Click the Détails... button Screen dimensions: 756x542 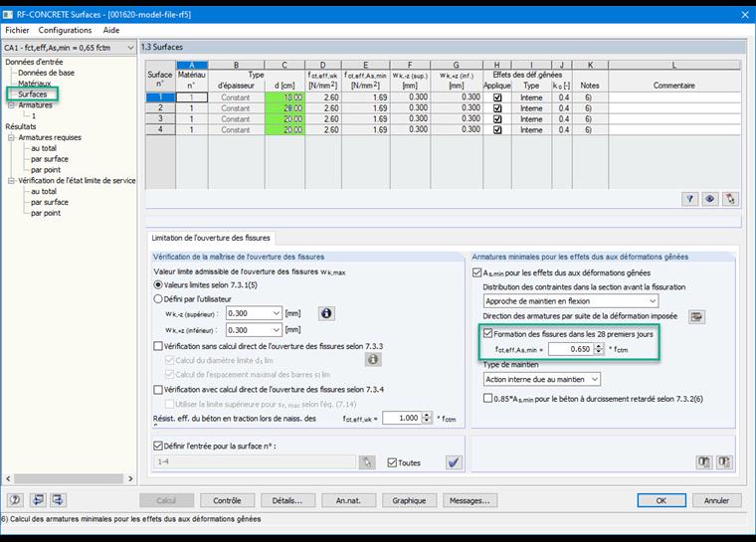[x=287, y=500]
